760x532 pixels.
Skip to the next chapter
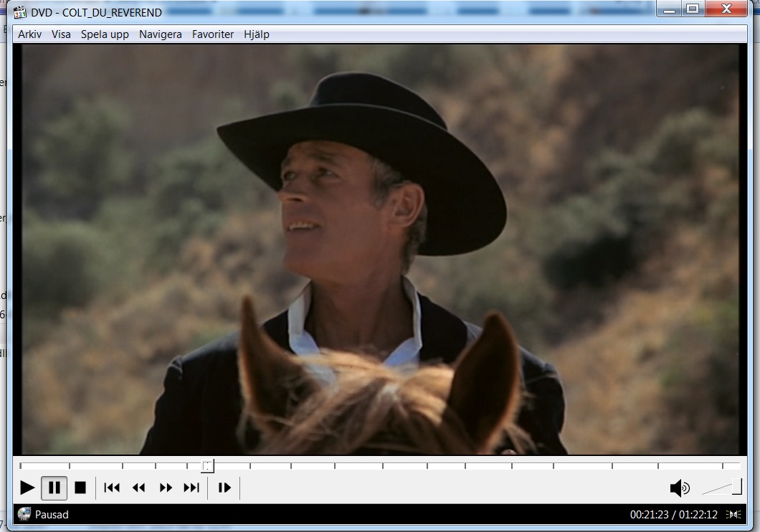pos(191,488)
